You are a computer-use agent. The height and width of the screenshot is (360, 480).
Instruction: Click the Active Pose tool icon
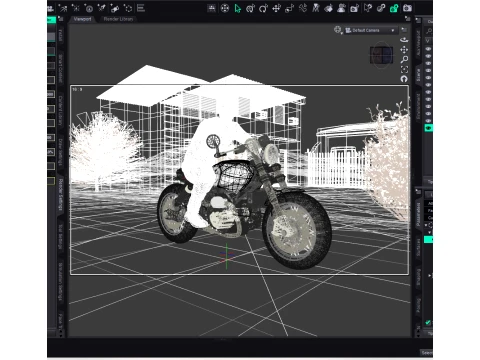315,8
